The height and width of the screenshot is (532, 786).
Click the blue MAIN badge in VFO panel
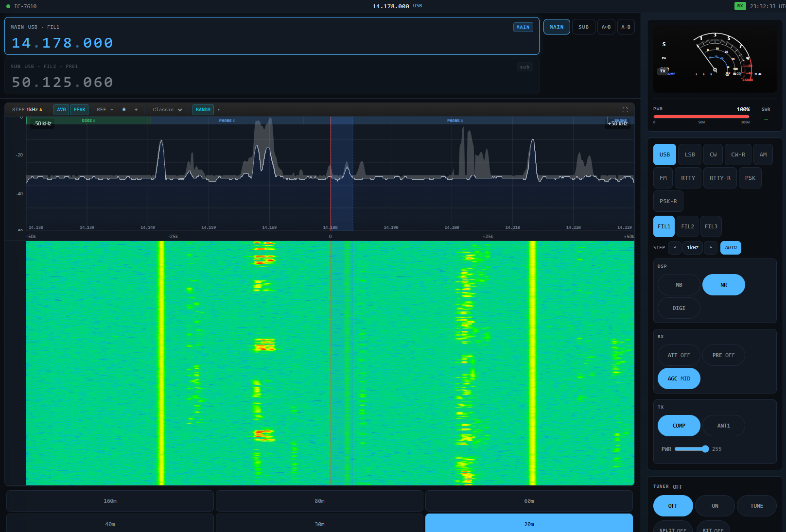523,27
